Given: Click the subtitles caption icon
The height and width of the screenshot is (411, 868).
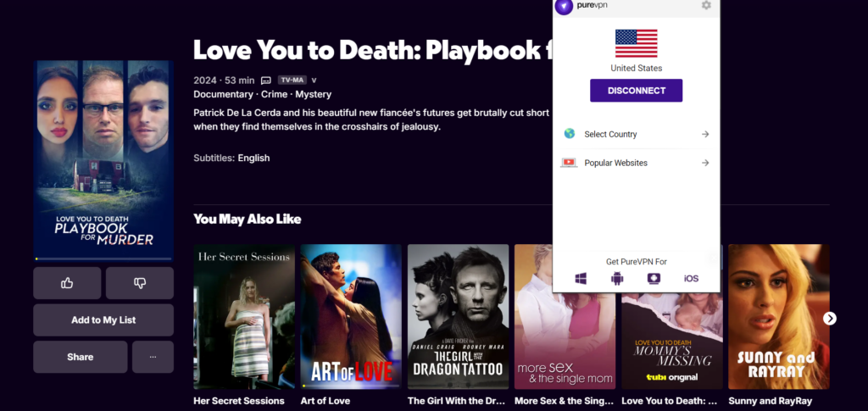Looking at the screenshot, I should pos(265,81).
